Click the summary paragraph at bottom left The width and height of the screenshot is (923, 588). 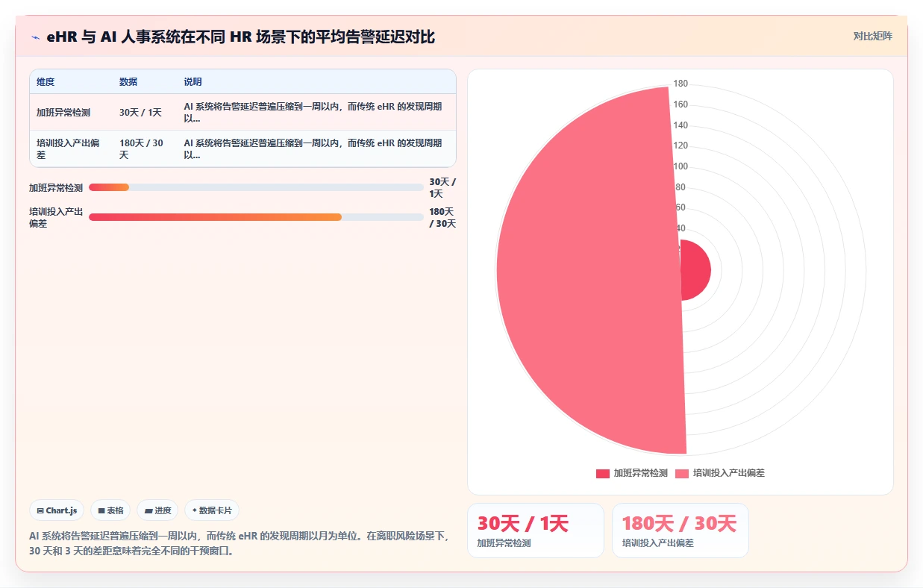[240, 544]
